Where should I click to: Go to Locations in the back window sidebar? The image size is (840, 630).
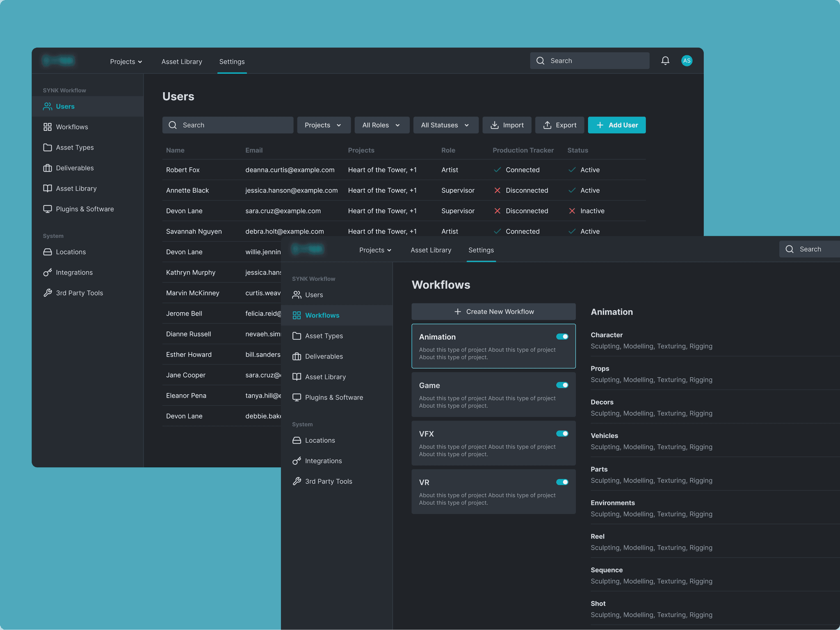[71, 252]
